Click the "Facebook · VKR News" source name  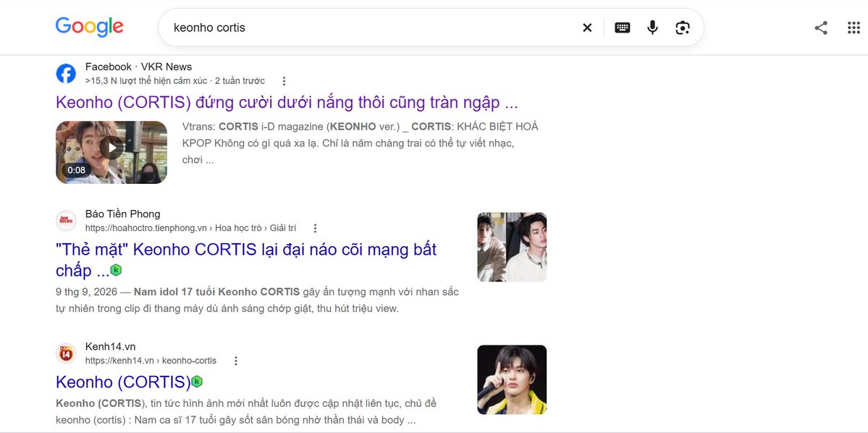pyautogui.click(x=138, y=67)
